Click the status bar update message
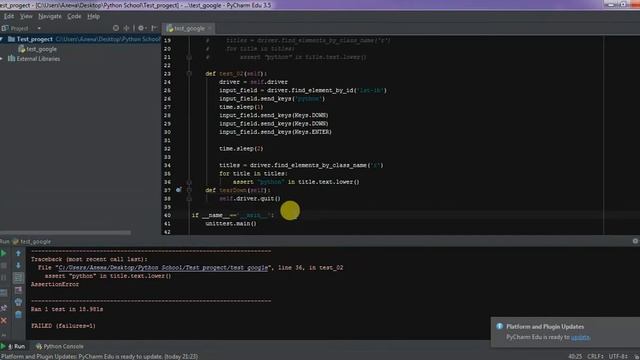 click(x=100, y=356)
